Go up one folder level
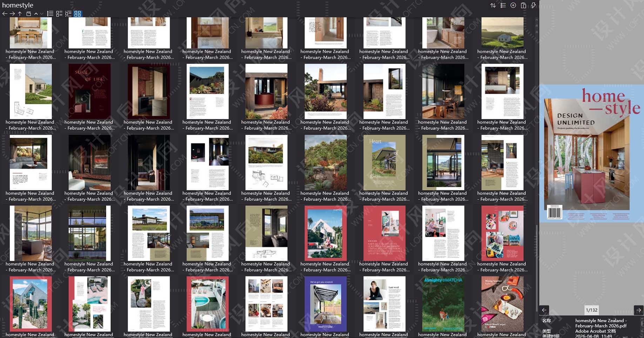This screenshot has height=338, width=644. point(20,14)
